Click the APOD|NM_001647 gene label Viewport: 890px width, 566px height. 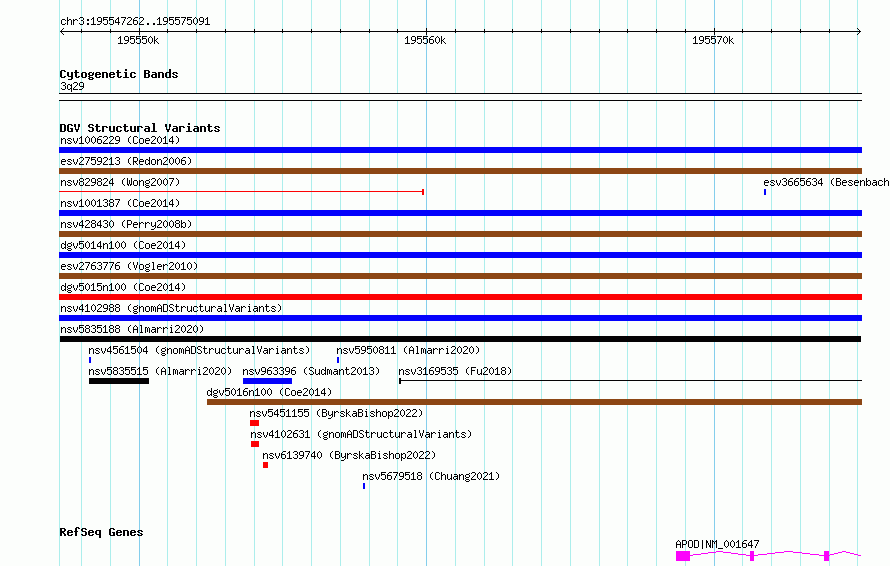[717, 544]
